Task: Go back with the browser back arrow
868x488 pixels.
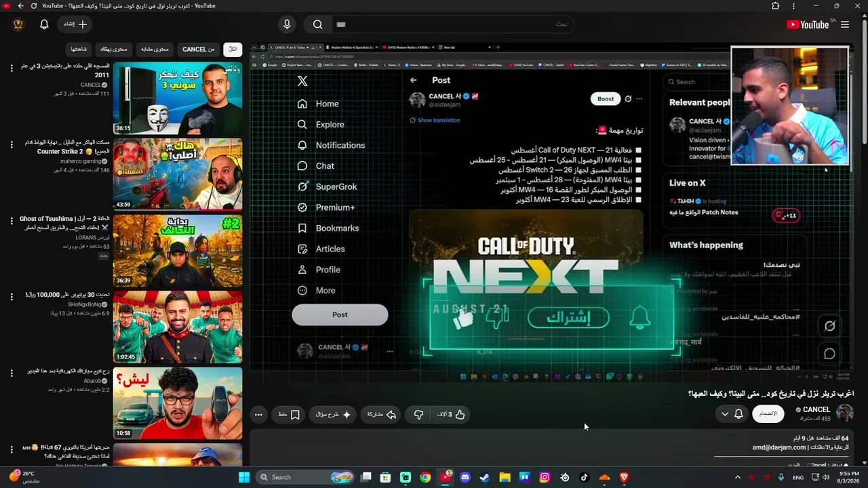Action: [20, 6]
